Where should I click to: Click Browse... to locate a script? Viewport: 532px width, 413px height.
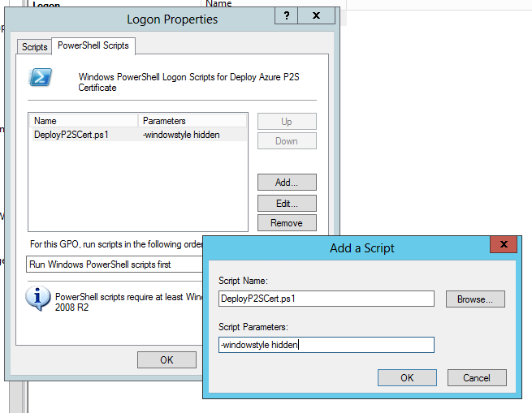click(475, 299)
